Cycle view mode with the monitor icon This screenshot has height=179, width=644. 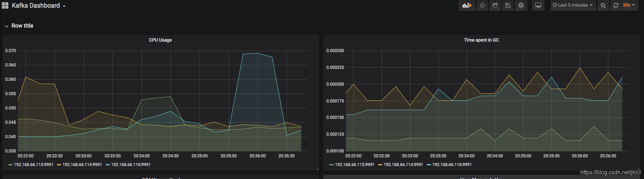[x=538, y=5]
